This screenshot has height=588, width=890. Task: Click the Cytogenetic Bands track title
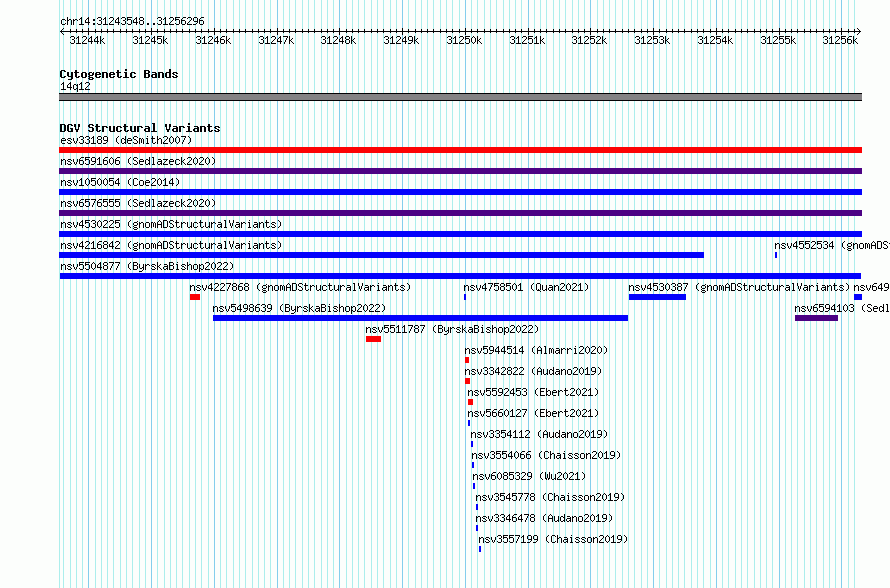119,74
